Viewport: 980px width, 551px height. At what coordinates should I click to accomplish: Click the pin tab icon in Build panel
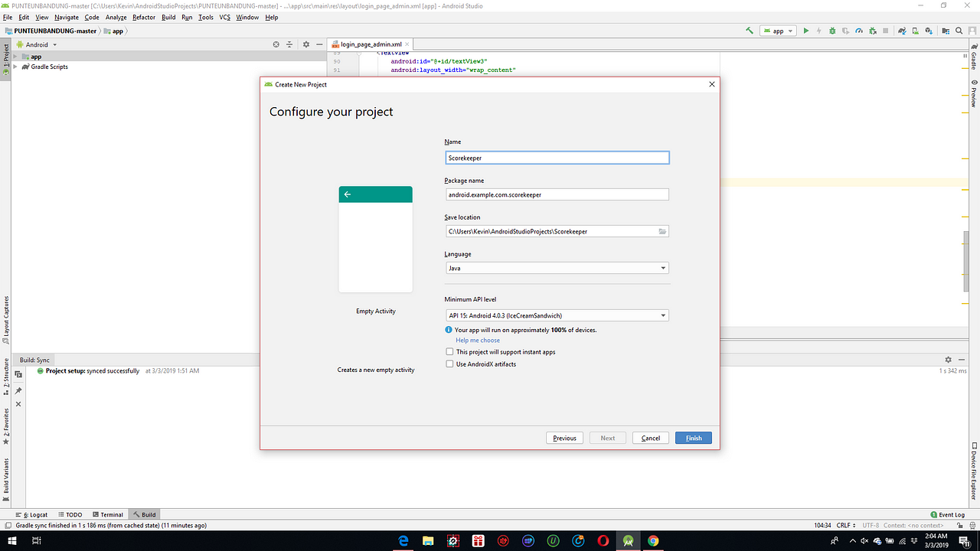(18, 391)
